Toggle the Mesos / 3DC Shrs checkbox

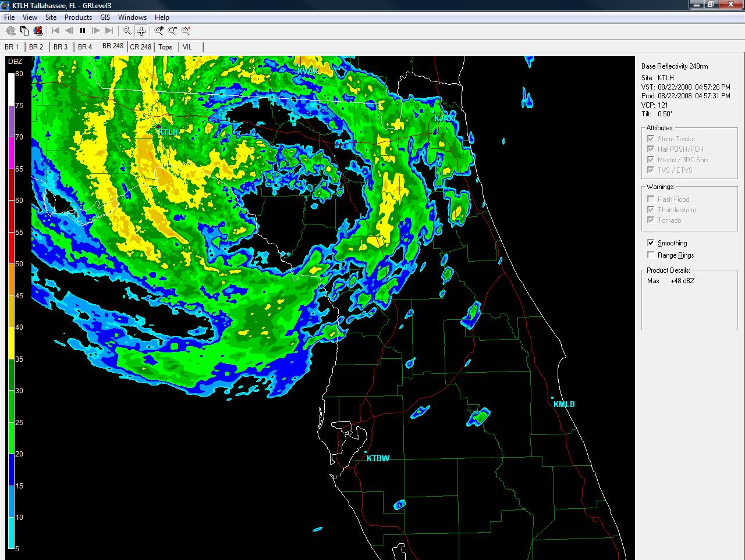(x=651, y=159)
